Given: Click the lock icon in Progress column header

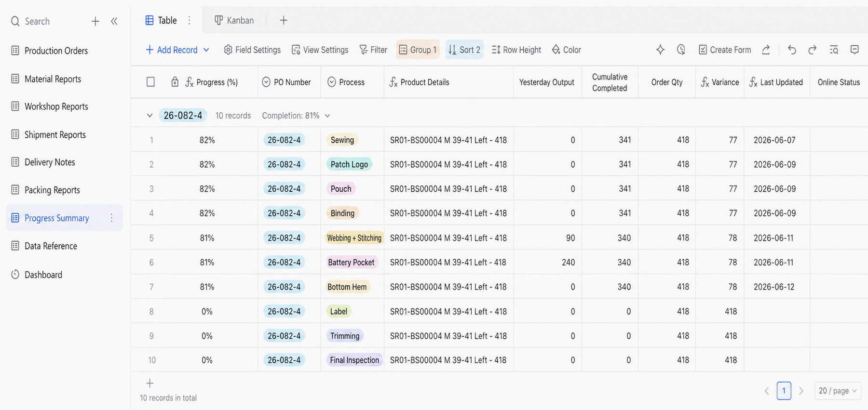Looking at the screenshot, I should 175,82.
